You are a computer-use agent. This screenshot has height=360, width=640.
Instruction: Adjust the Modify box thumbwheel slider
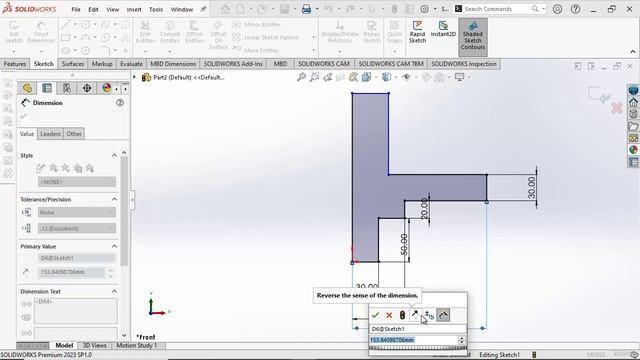418,347
